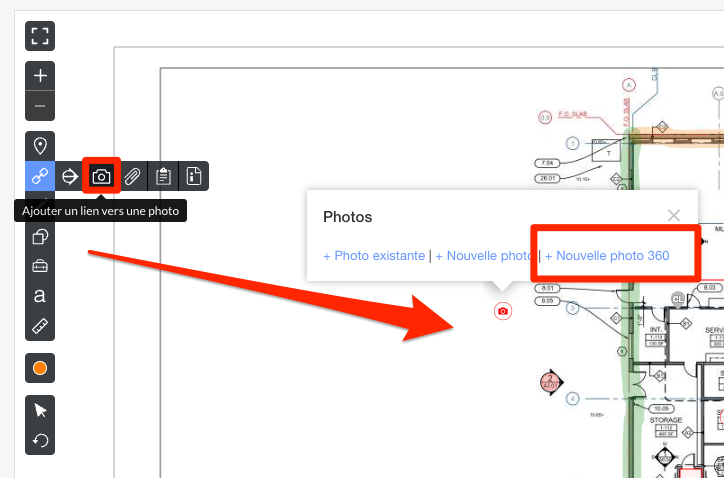Select the text annotation tool
724x478 pixels.
tap(40, 297)
